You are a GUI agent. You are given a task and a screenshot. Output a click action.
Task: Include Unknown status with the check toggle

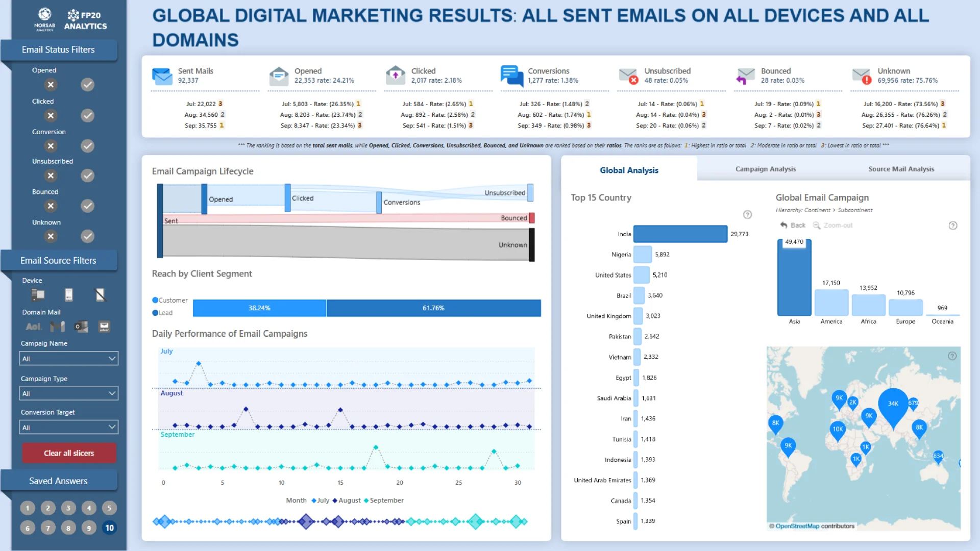click(87, 236)
